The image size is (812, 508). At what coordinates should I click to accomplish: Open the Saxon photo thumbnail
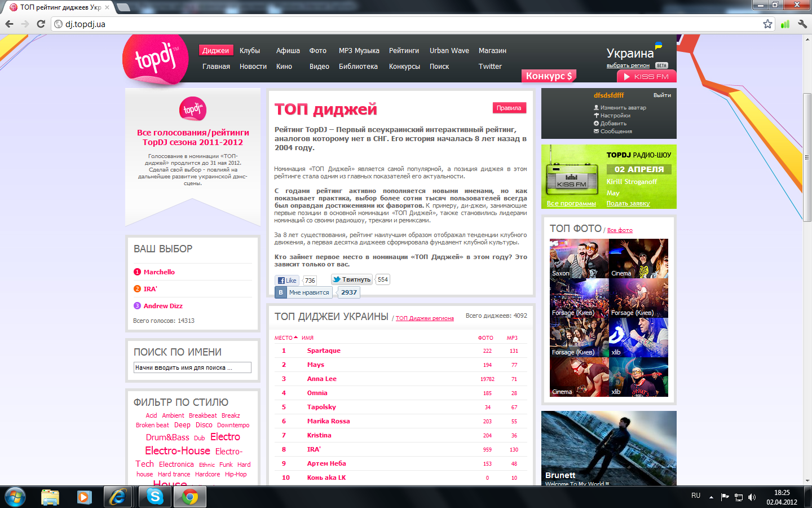click(x=579, y=259)
